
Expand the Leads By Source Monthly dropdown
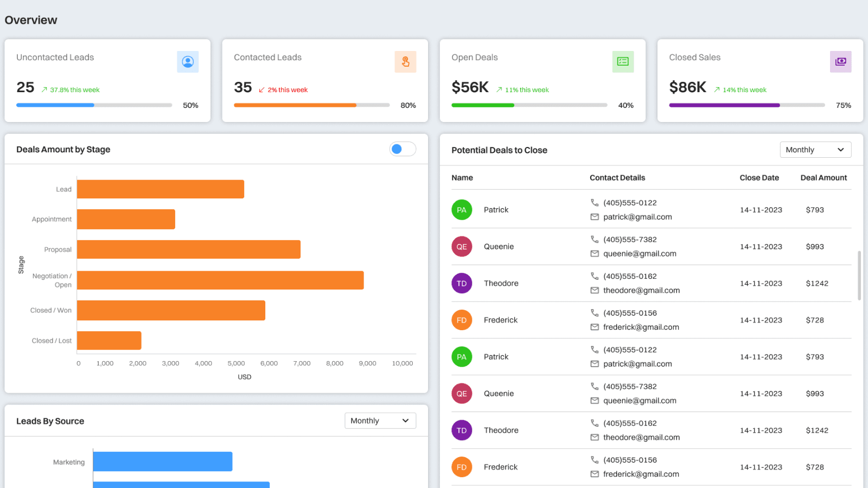[380, 421]
